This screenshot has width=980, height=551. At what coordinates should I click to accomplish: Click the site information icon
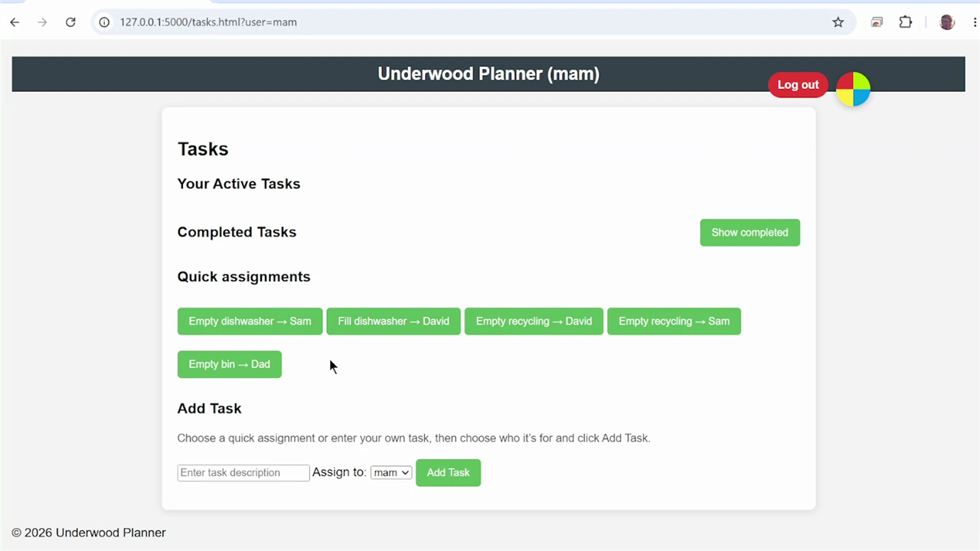point(104,22)
